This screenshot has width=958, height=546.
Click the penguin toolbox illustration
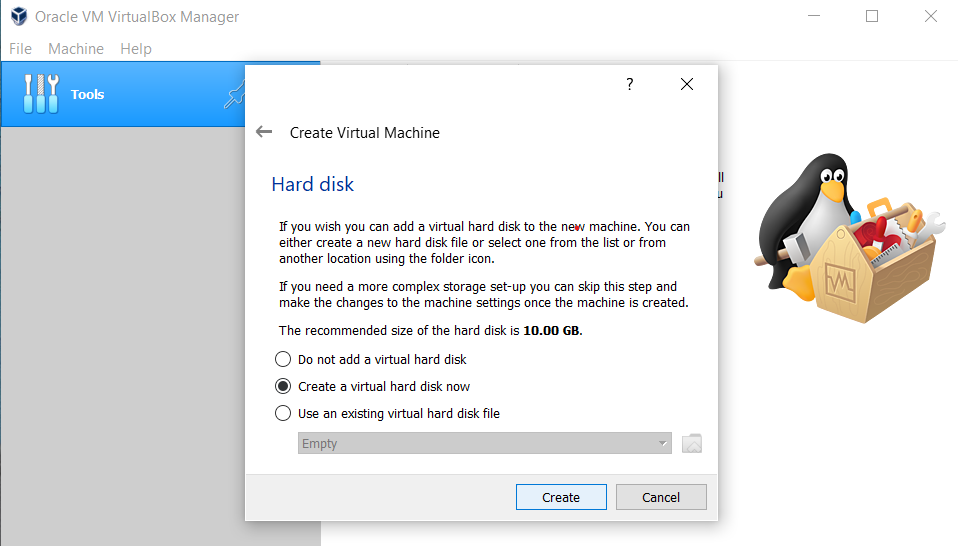849,238
